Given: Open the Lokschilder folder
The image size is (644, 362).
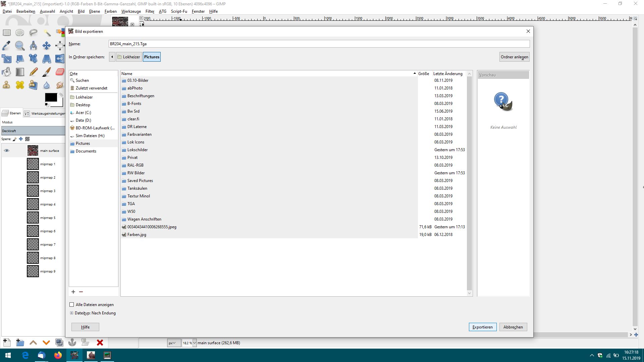Looking at the screenshot, I should point(137,150).
